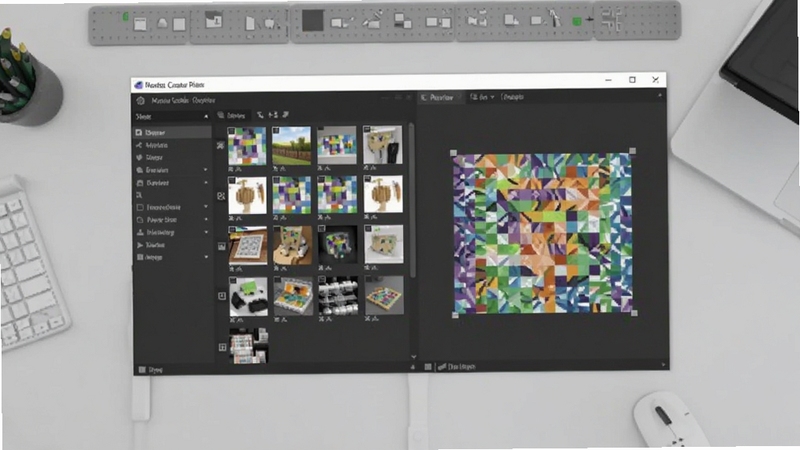This screenshot has width=800, height=450.
Task: Click the square icon at the bottom bar's left
Action: point(428,366)
